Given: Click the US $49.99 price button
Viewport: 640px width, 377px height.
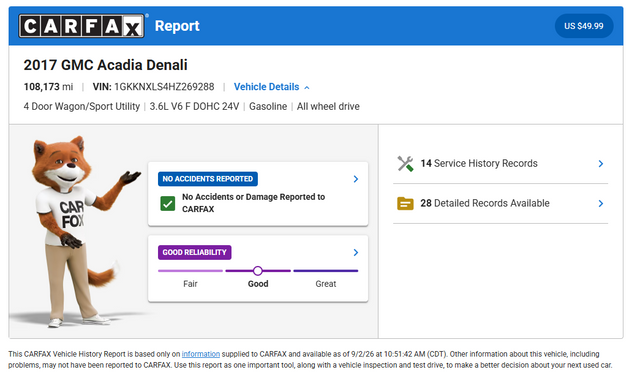Looking at the screenshot, I should [584, 26].
